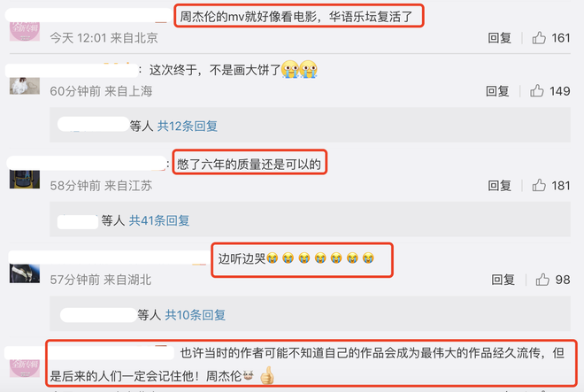Viewport: 584px width, 392px height.
Task: Expand the 共41条回复 replies thread
Action: [159, 220]
